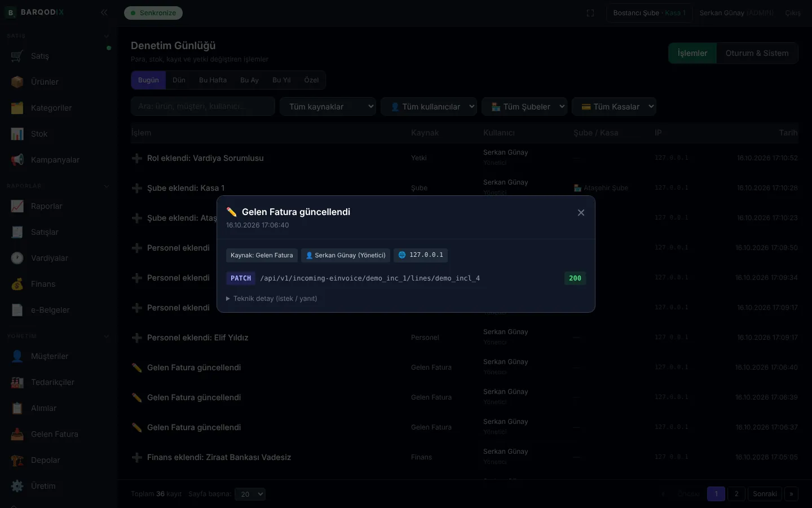Toggle the Senkronize status pill

pos(153,13)
